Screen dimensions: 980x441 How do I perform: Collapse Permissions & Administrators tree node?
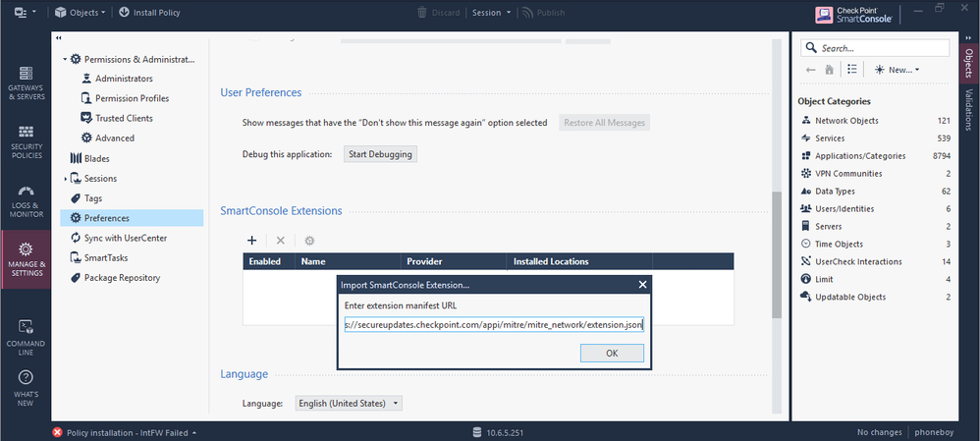tap(65, 60)
